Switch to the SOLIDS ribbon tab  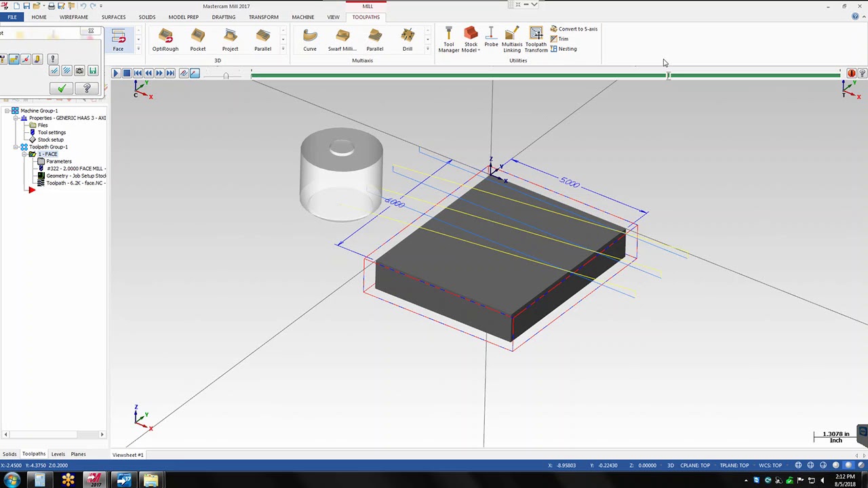147,17
